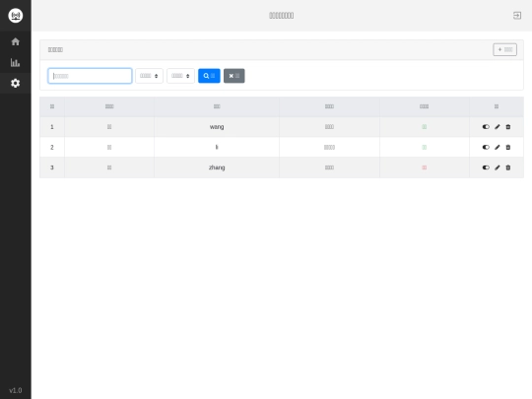
Task: Open the first filter dropdown
Action: pos(150,76)
